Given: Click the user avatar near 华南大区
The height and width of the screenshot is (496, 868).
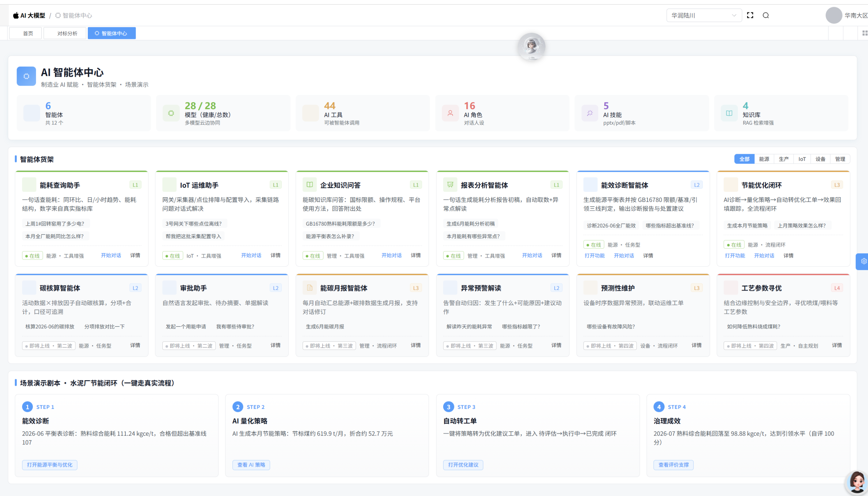Looking at the screenshot, I should pos(833,15).
